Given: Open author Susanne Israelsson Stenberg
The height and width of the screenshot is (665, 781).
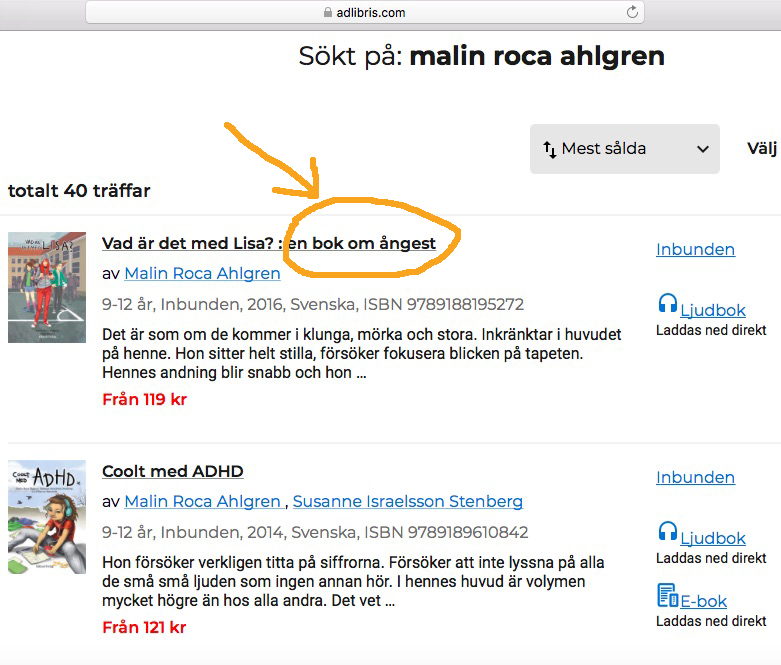Looking at the screenshot, I should 408,502.
